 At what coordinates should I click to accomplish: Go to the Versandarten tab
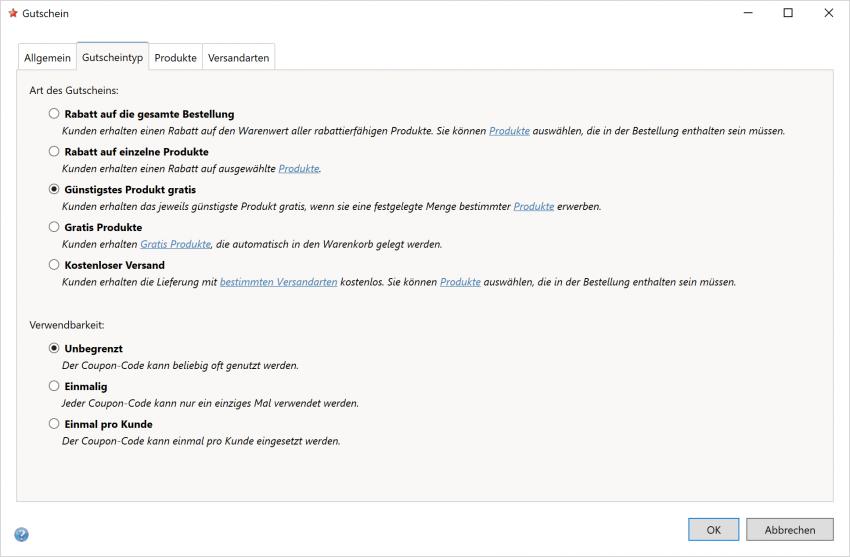click(238, 58)
